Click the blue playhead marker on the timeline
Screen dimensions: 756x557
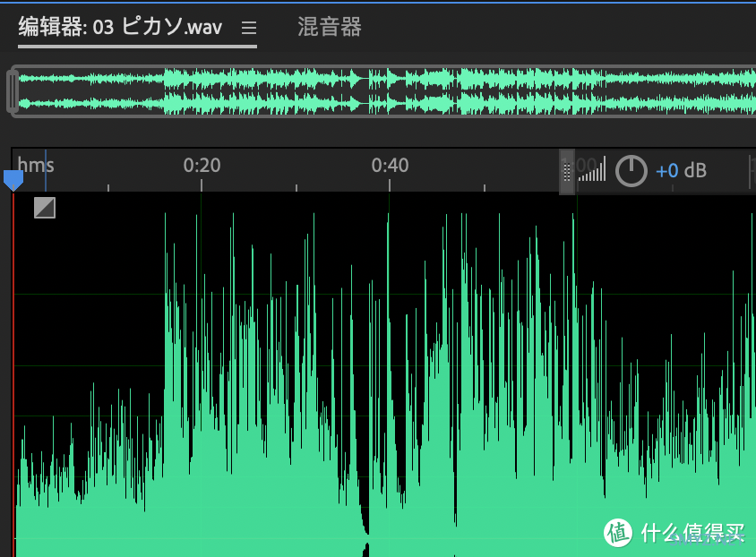(x=13, y=180)
